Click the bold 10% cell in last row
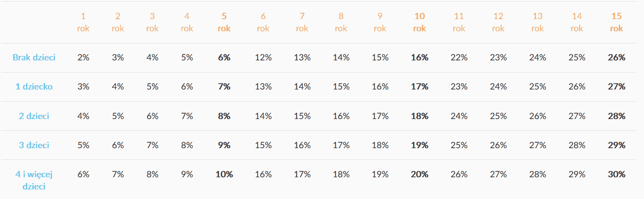 pos(224,174)
